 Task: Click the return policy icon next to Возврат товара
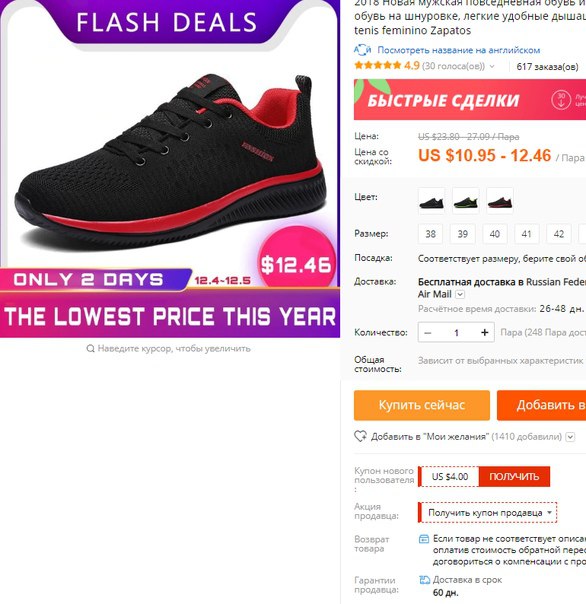[423, 539]
